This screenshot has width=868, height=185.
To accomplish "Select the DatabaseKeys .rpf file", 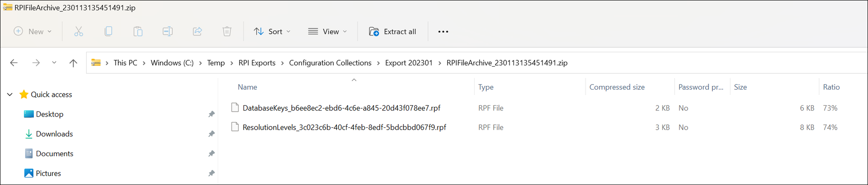I will [x=341, y=108].
